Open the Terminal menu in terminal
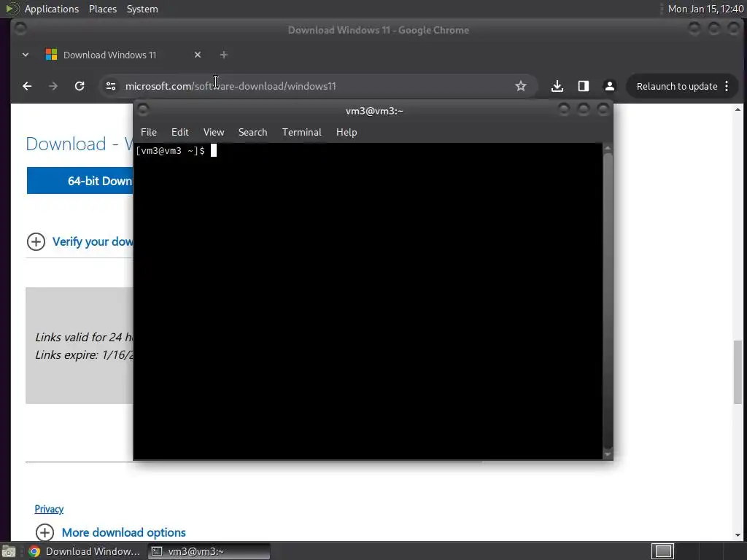 pyautogui.click(x=301, y=133)
